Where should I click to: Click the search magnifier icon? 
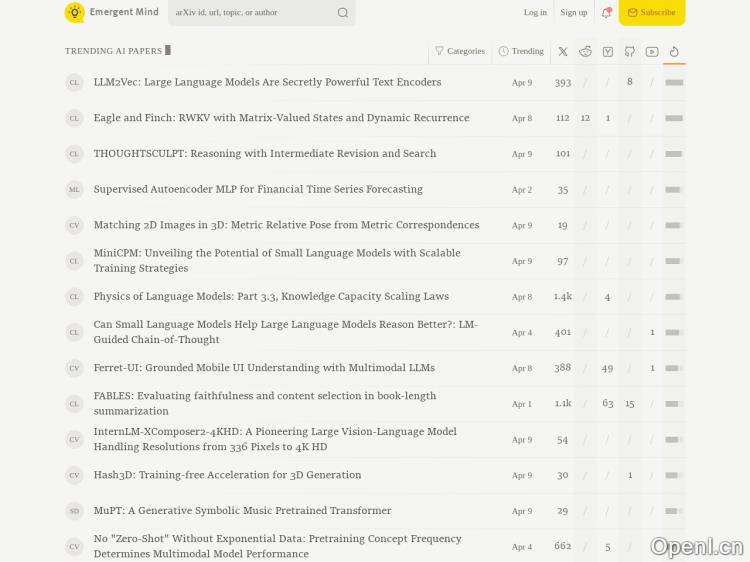343,13
